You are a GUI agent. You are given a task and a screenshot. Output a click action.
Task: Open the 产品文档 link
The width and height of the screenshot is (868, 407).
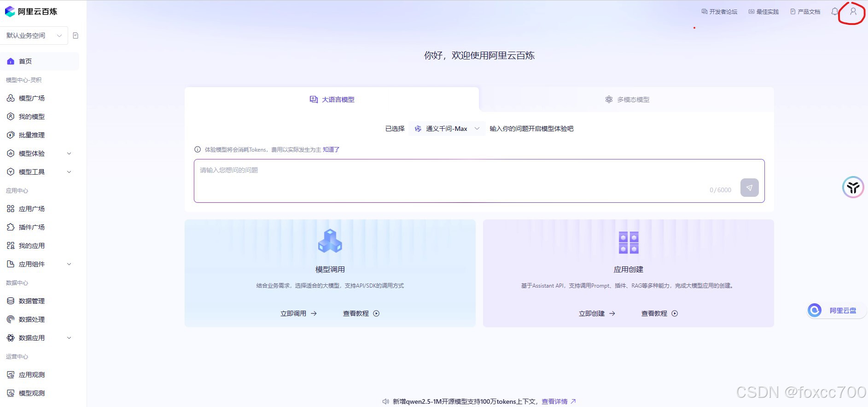[805, 12]
